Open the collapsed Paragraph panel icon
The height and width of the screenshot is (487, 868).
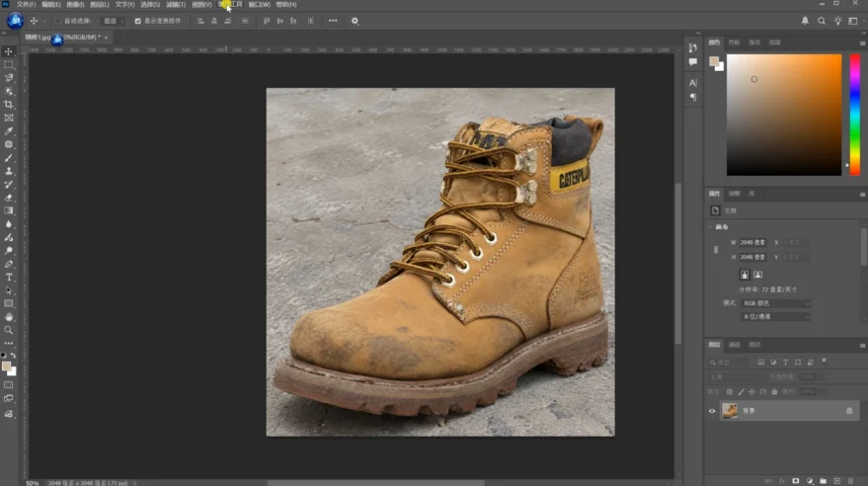tap(693, 98)
